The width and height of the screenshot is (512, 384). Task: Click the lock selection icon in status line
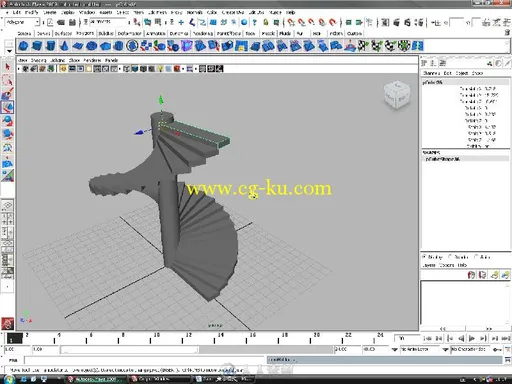266,22
